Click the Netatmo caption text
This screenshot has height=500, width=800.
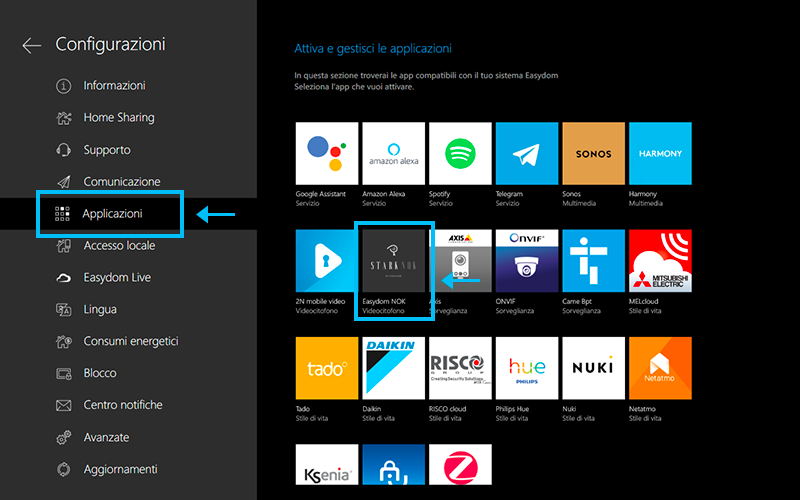(x=642, y=409)
